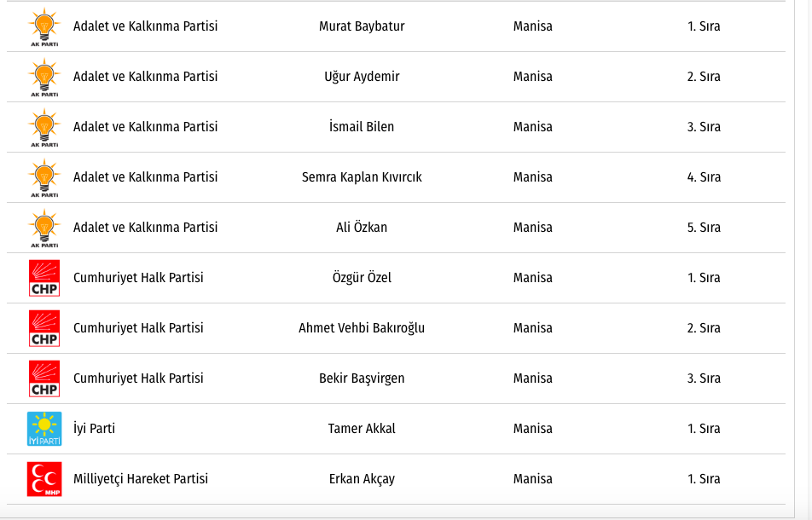
Task: Click the İyi Parti sun logo
Action: click(44, 429)
